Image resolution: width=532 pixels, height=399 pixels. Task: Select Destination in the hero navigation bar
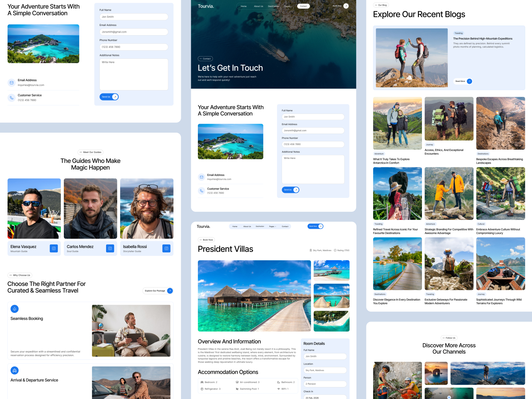point(274,6)
